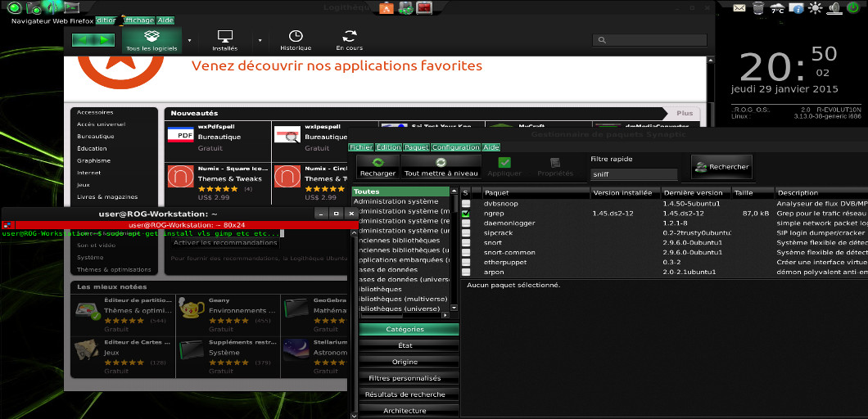Click the Appliquer checkmark icon in Synaptic
Image resolution: width=868 pixels, height=419 pixels.
(504, 163)
